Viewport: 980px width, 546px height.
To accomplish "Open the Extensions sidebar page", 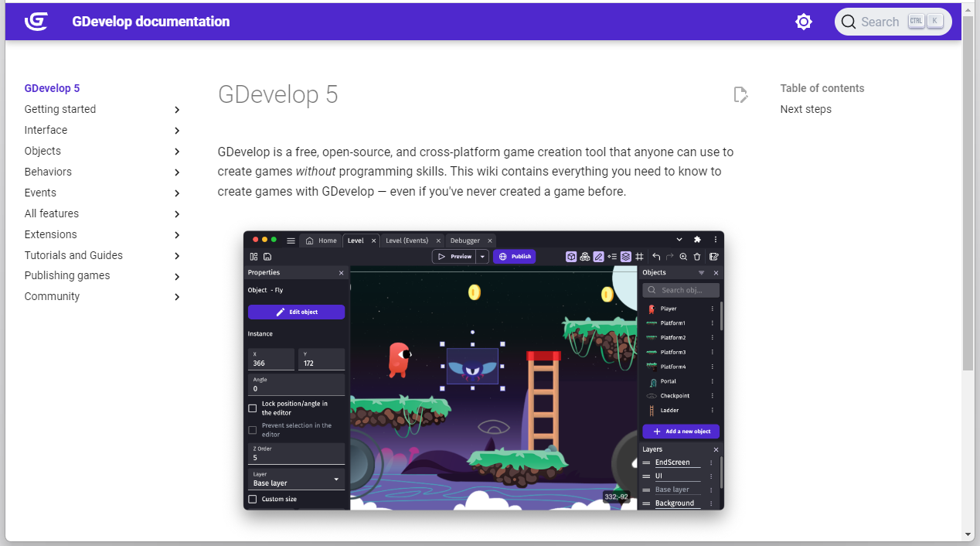I will [x=51, y=234].
